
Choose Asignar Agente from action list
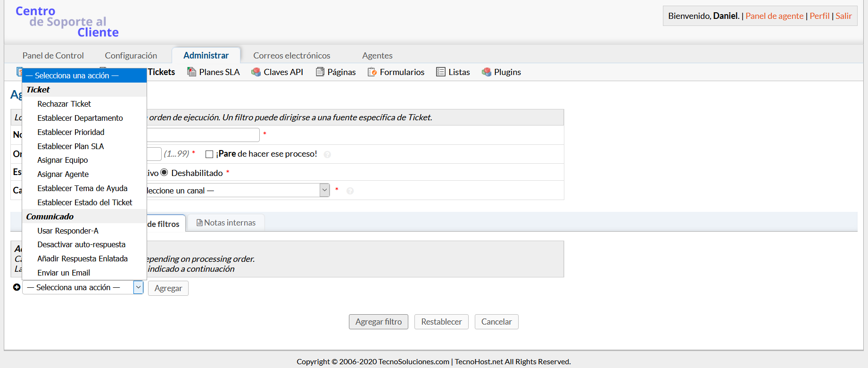[63, 174]
